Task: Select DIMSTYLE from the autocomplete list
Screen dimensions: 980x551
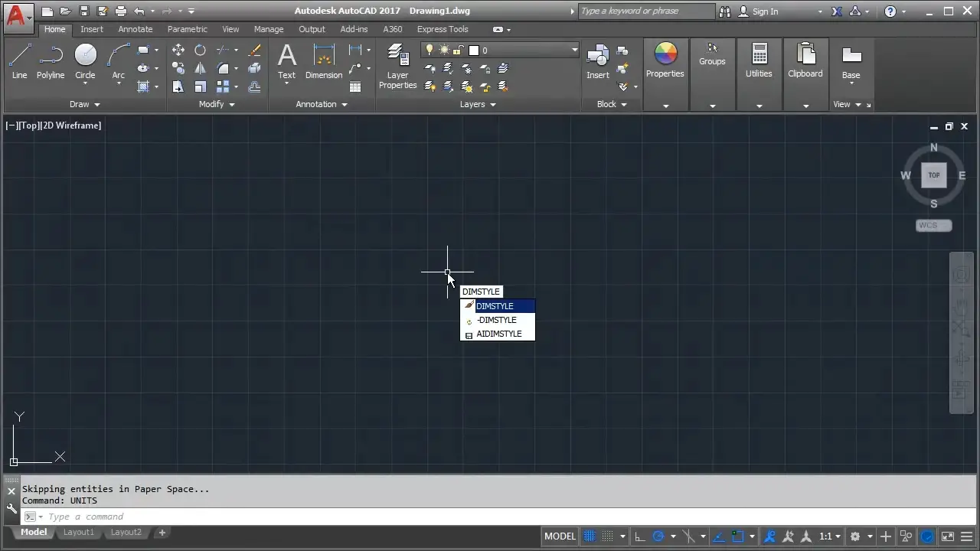Action: pyautogui.click(x=498, y=306)
